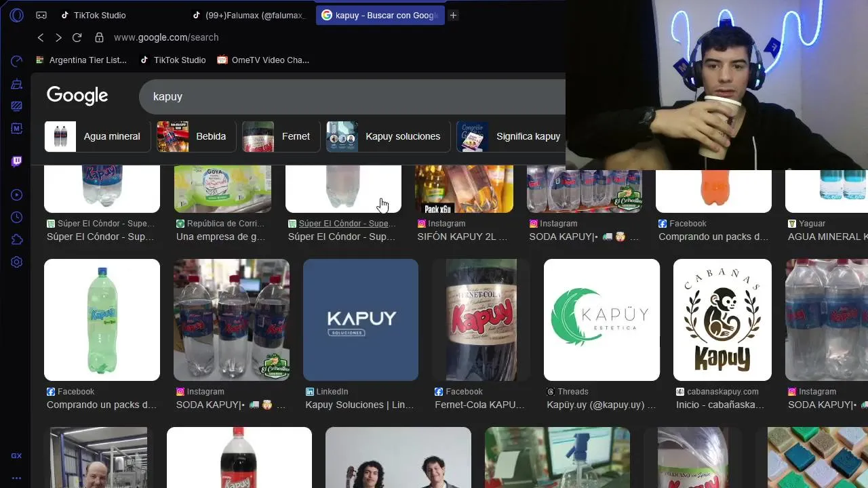Open Extensions puzzle icon in sidebar

tap(16, 240)
